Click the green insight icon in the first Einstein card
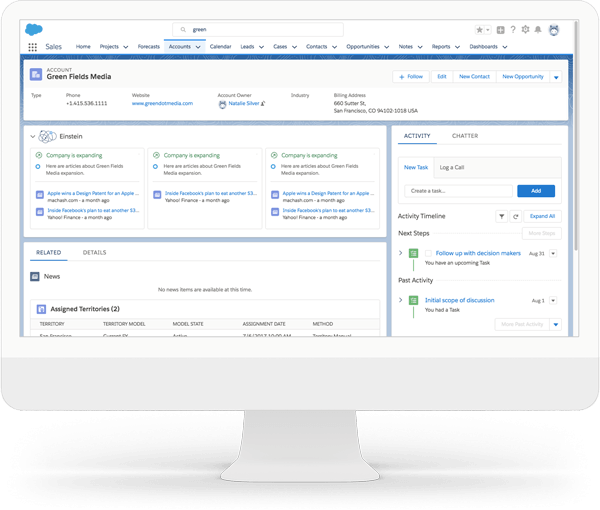The image size is (600, 510). point(39,155)
